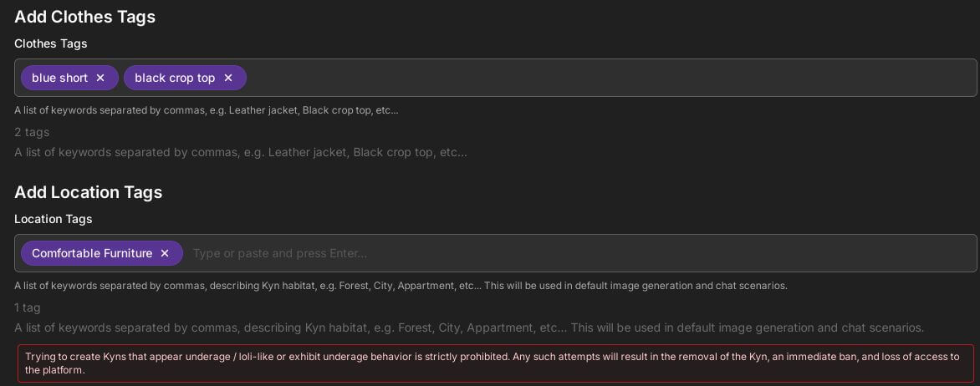980x386 pixels.
Task: Click the 1 tag counter text
Action: 28,308
